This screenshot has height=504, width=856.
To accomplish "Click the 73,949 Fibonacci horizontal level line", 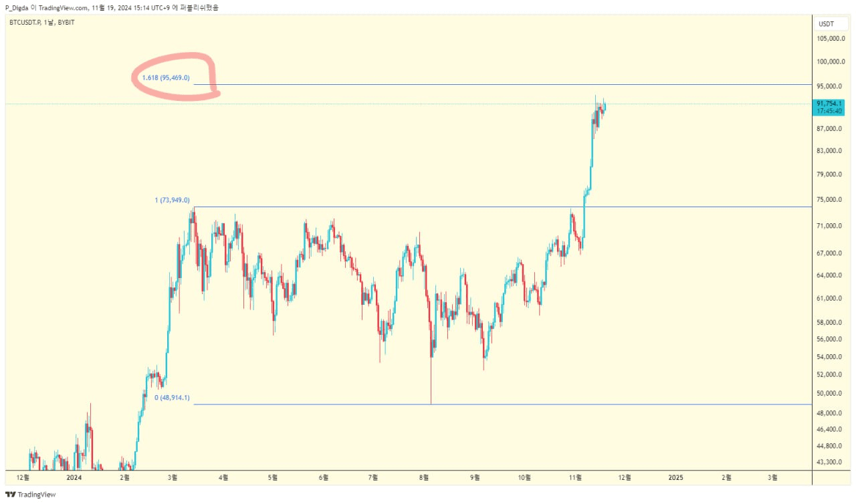I will (503, 207).
